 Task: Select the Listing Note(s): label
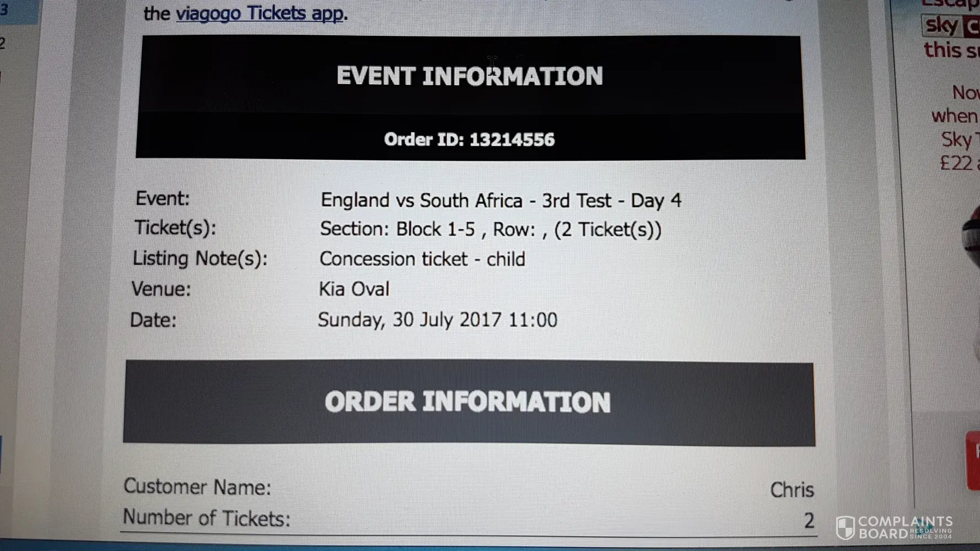point(200,258)
